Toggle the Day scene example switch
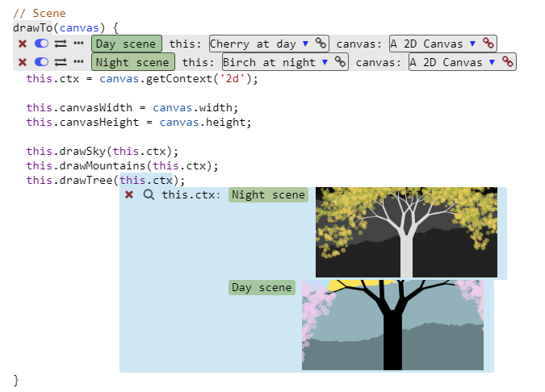This screenshot has width=545, height=392. (41, 44)
